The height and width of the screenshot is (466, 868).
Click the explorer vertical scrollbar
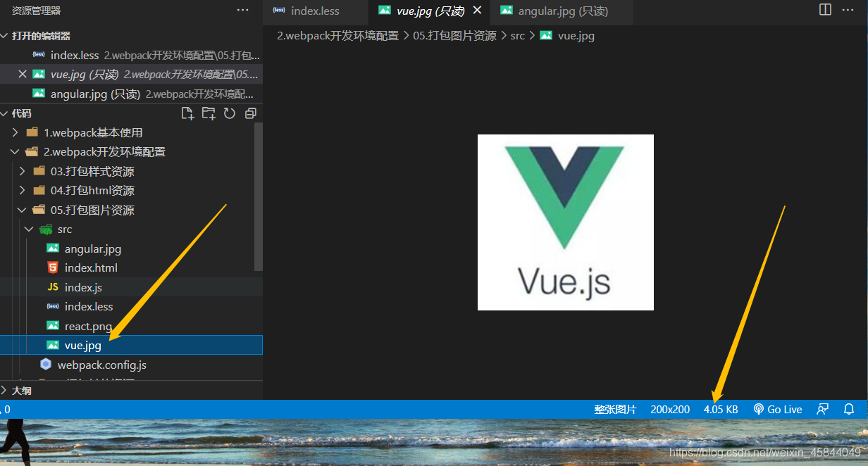tap(259, 197)
